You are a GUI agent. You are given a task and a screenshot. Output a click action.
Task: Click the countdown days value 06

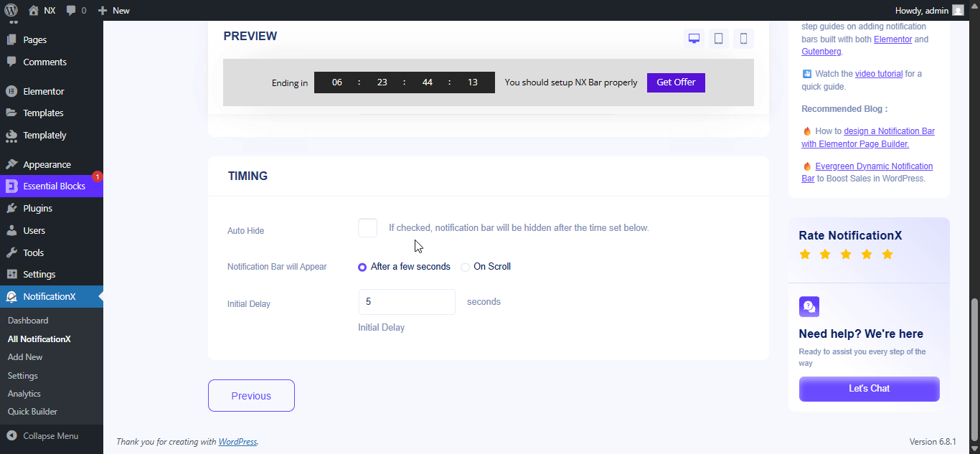point(337,82)
